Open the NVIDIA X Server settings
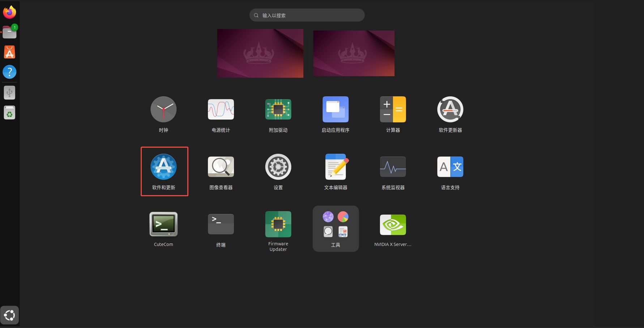Viewport: 644px width, 328px height. 393,224
